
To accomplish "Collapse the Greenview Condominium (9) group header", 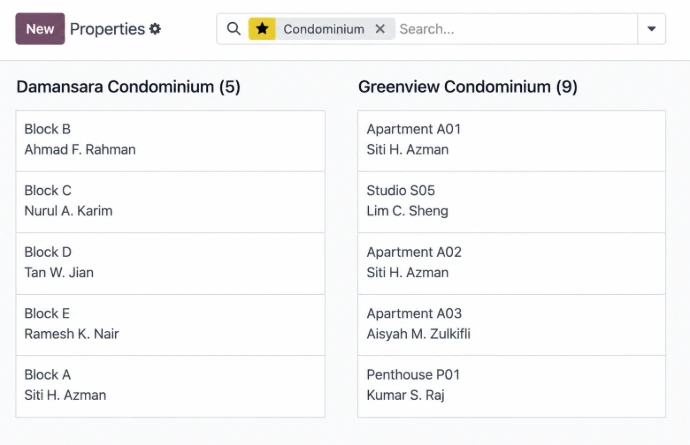I will pyautogui.click(x=468, y=87).
